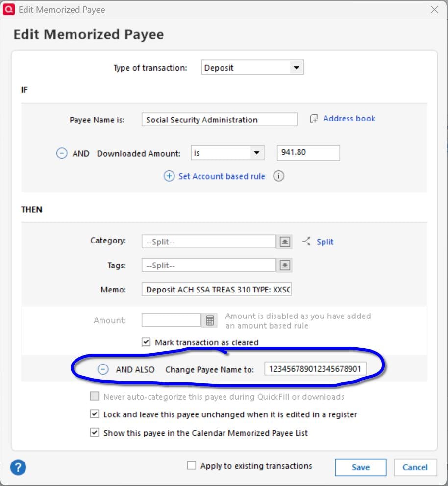Click the Memo text field

pyautogui.click(x=217, y=289)
